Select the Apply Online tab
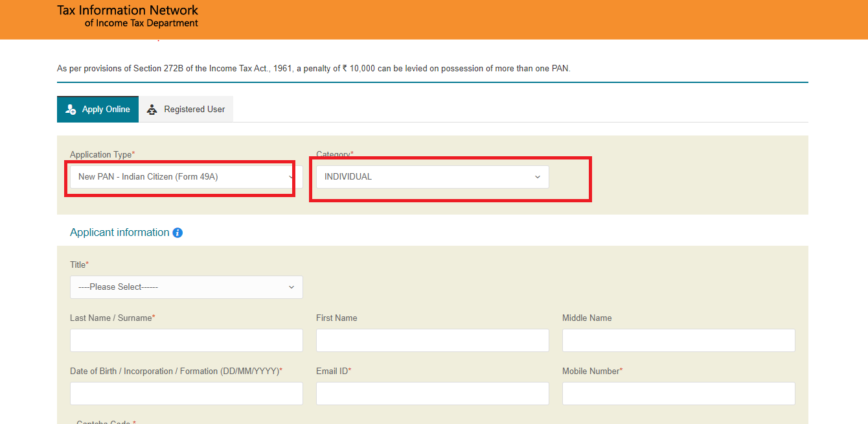 coord(97,109)
